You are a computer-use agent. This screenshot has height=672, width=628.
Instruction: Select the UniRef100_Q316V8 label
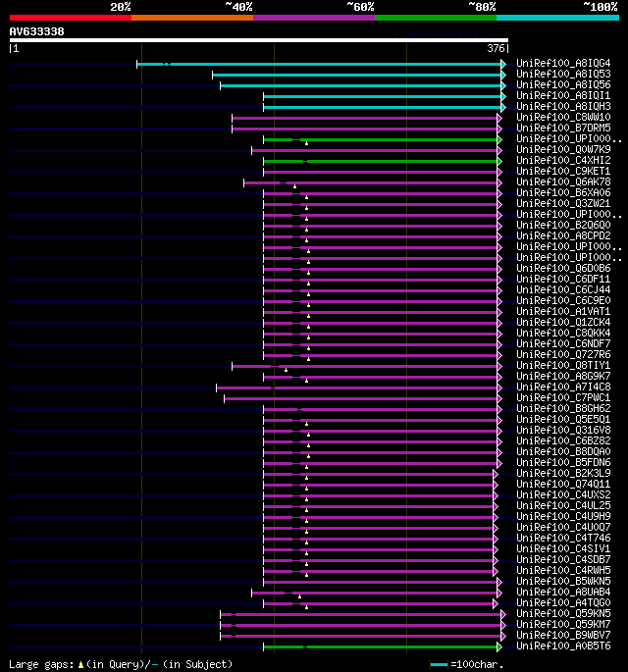[563, 431]
